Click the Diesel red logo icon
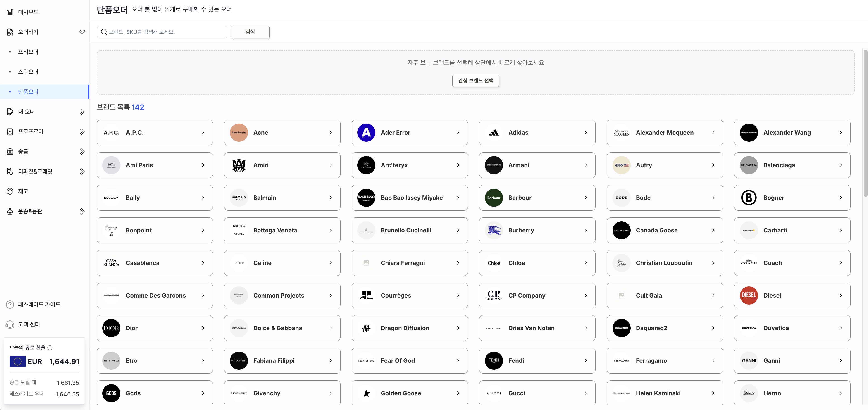 749,296
